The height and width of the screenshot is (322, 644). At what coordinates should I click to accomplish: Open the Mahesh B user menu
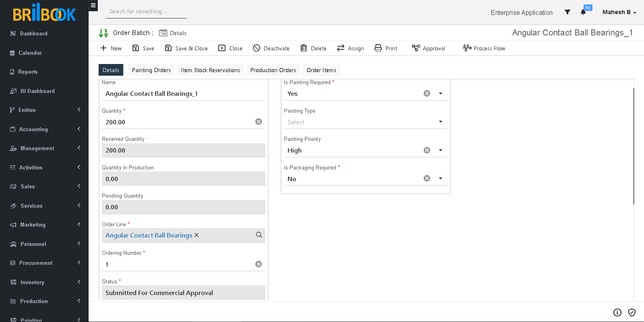click(x=619, y=12)
